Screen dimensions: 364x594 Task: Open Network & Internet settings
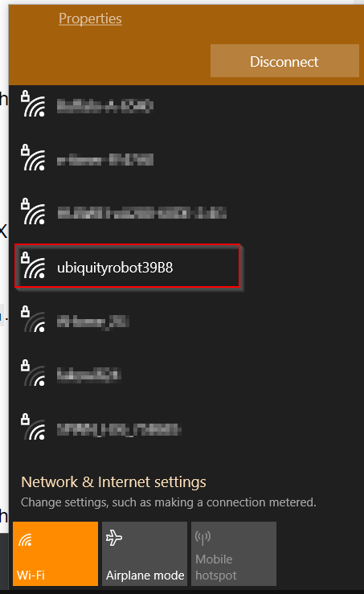[113, 481]
